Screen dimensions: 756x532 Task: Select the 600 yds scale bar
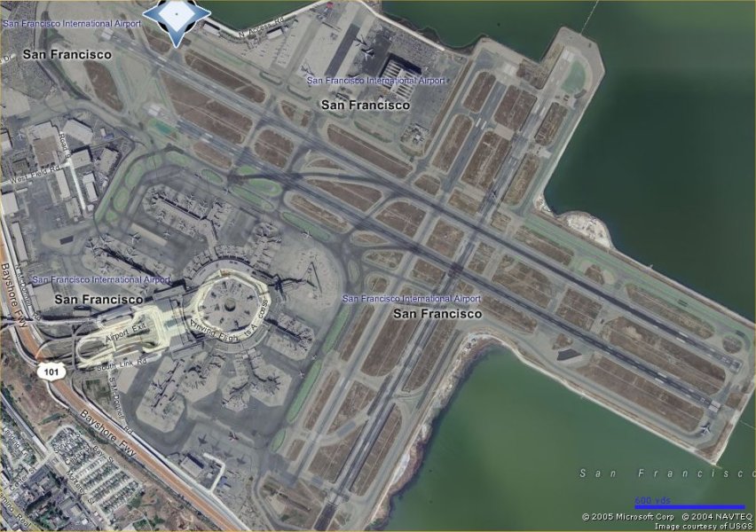689,504
